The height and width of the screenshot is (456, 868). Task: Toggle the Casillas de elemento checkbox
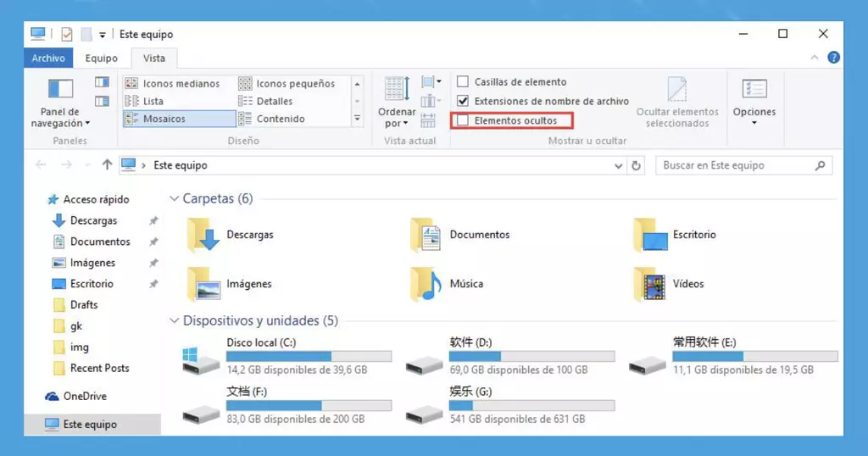coord(463,82)
